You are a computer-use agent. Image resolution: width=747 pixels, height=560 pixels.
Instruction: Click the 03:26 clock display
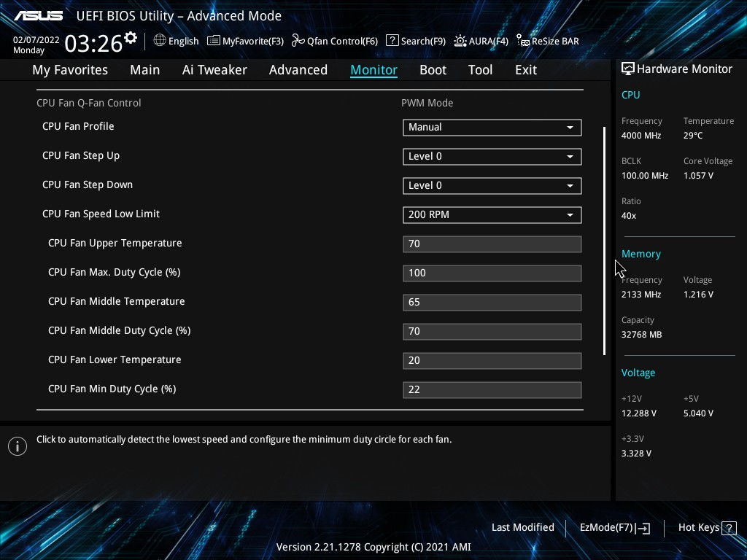(x=93, y=43)
